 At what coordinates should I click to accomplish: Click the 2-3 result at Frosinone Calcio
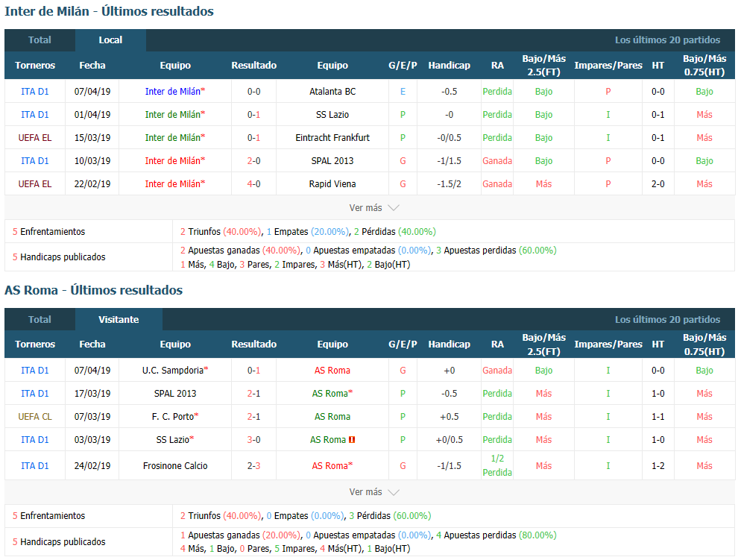point(253,466)
